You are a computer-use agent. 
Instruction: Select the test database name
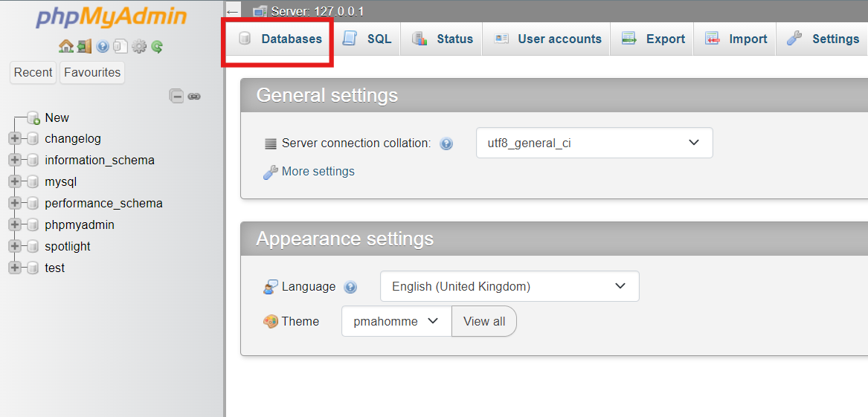pyautogui.click(x=55, y=268)
